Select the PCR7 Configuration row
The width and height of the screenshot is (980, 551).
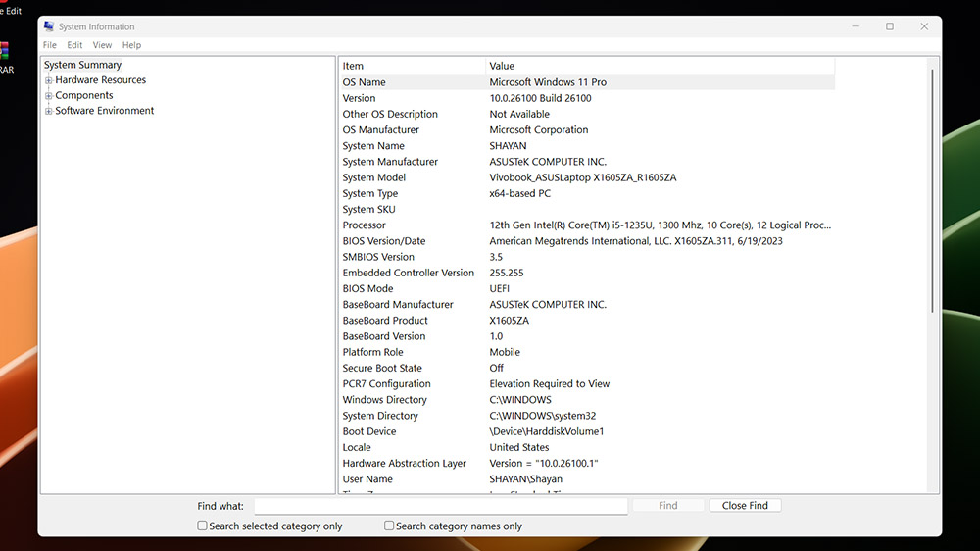587,384
